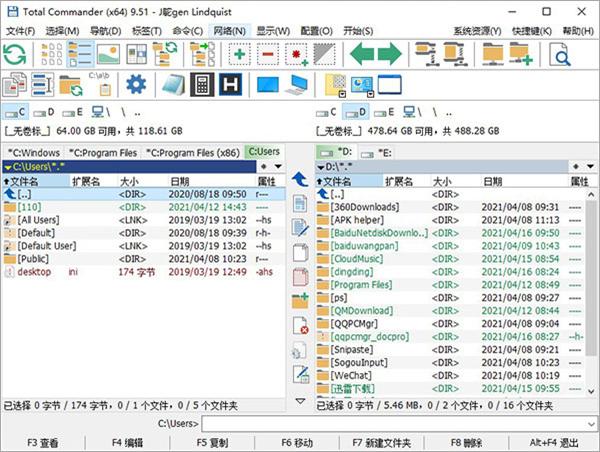Viewport: 600px width, 452px height.
Task: Open the blue settings gear icon
Action: click(x=136, y=85)
